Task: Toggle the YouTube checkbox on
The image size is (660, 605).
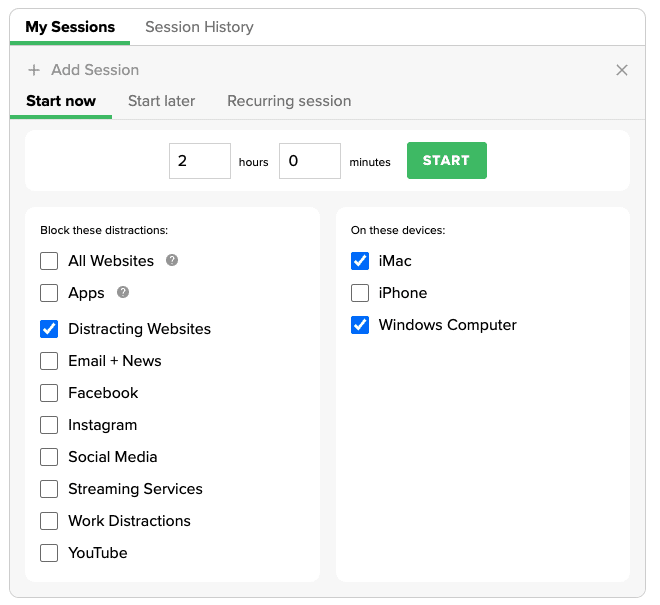Action: 49,553
